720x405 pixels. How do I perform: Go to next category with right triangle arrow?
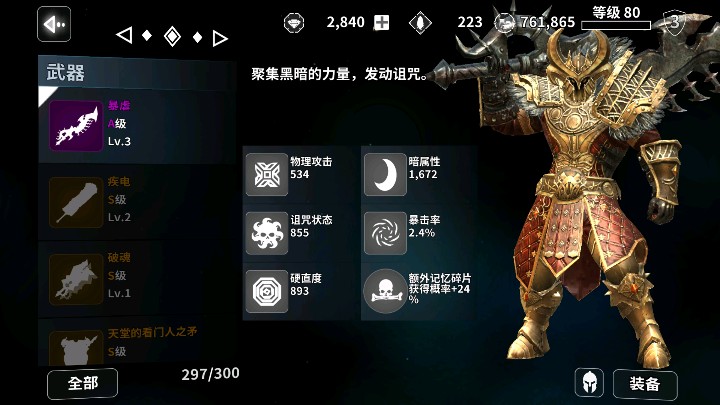click(220, 38)
